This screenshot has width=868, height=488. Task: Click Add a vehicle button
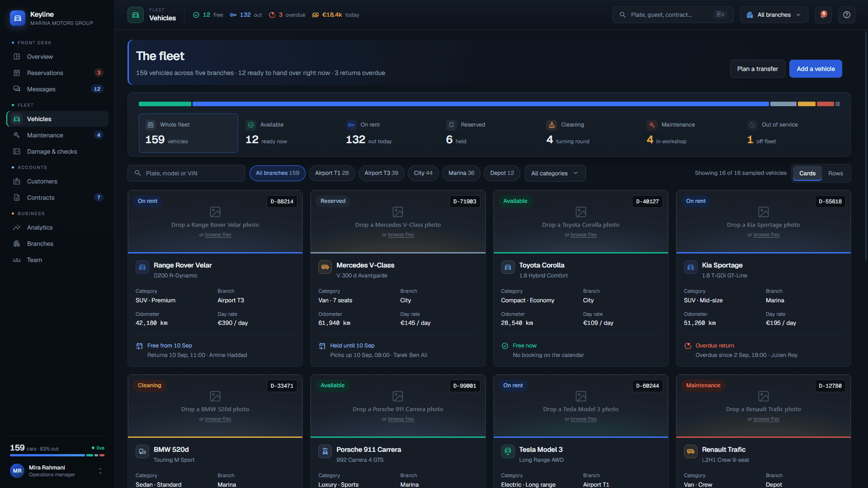click(x=816, y=69)
